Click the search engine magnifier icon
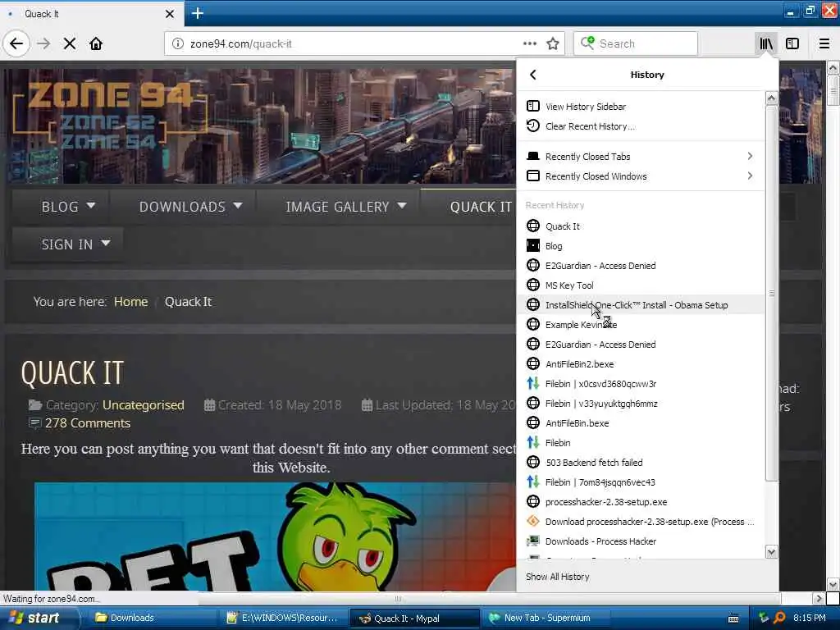840x630 pixels. coord(587,43)
